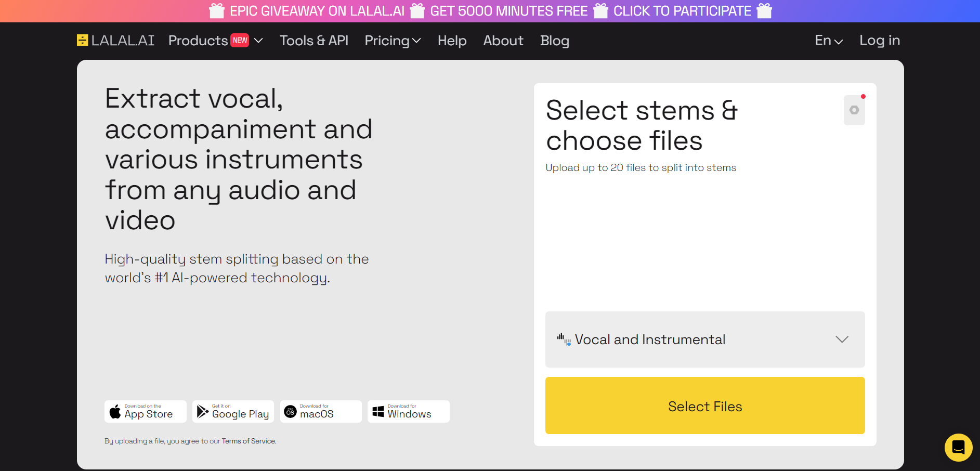The image size is (980, 471).
Task: Click the Log in link
Action: [879, 40]
